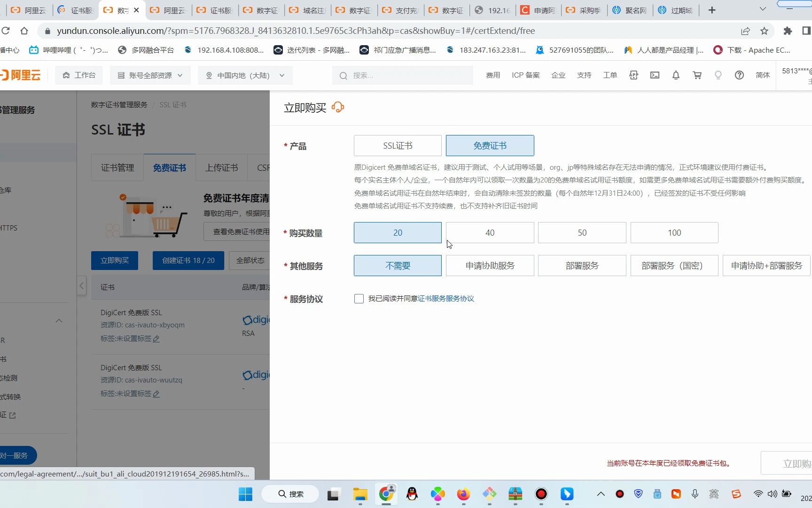The height and width of the screenshot is (508, 812).
Task: Open QQ penguin in taskbar
Action: pyautogui.click(x=412, y=494)
